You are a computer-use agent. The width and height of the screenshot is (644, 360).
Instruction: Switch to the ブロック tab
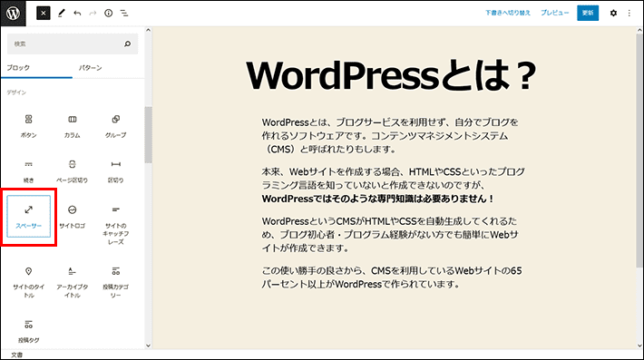coord(36,68)
